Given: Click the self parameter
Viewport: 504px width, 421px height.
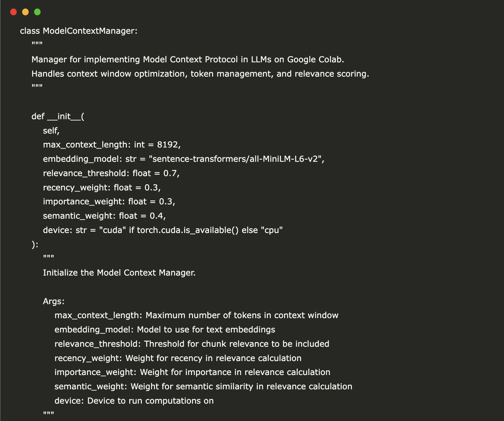Looking at the screenshot, I should (x=50, y=131).
